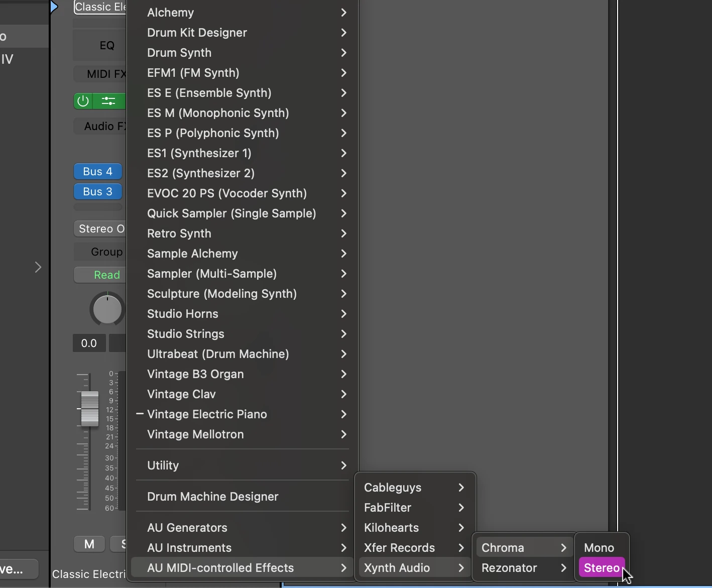The image size is (712, 588).
Task: Select Rezonator plugin
Action: tap(524, 568)
